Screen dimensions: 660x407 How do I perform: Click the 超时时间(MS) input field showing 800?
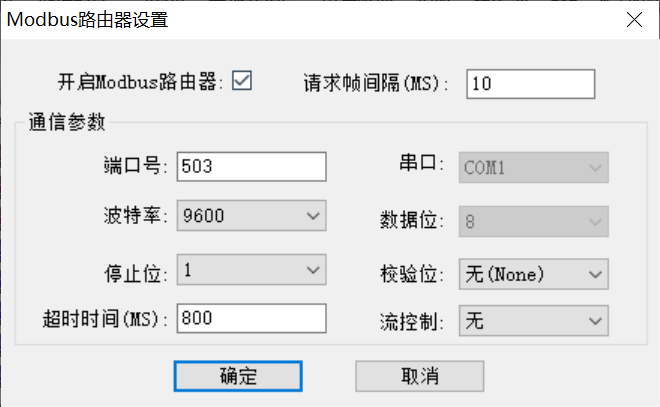click(251, 318)
